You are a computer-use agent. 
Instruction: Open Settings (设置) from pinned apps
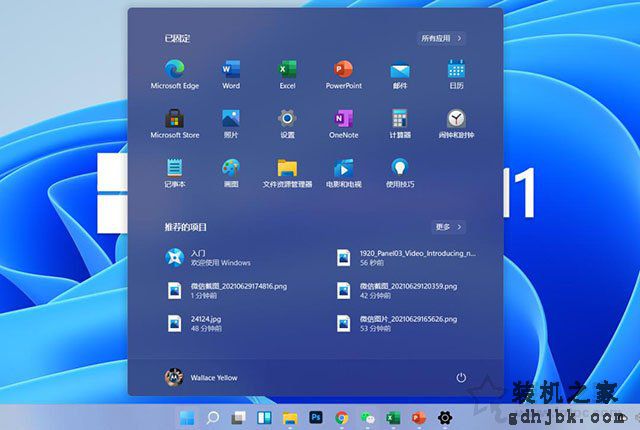click(287, 124)
